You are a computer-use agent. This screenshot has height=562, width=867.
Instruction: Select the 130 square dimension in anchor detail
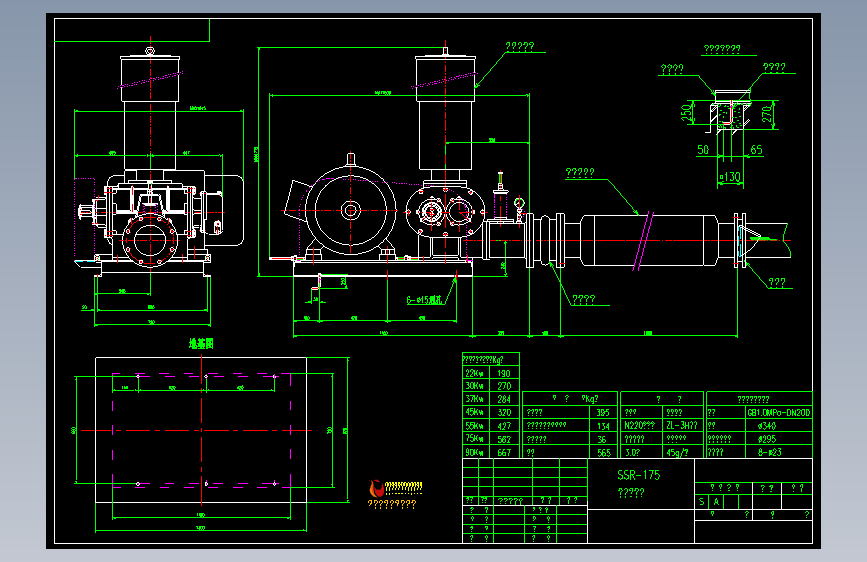point(730,177)
